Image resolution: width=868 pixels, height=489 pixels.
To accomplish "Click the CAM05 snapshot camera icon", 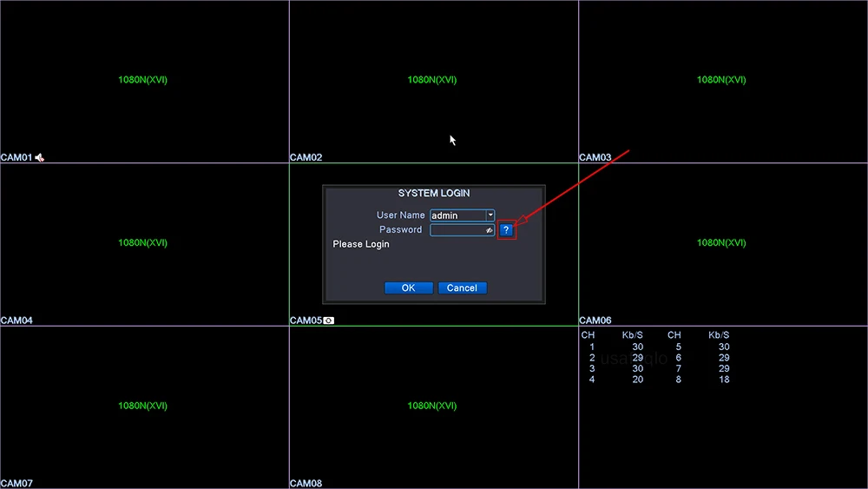I will click(329, 320).
